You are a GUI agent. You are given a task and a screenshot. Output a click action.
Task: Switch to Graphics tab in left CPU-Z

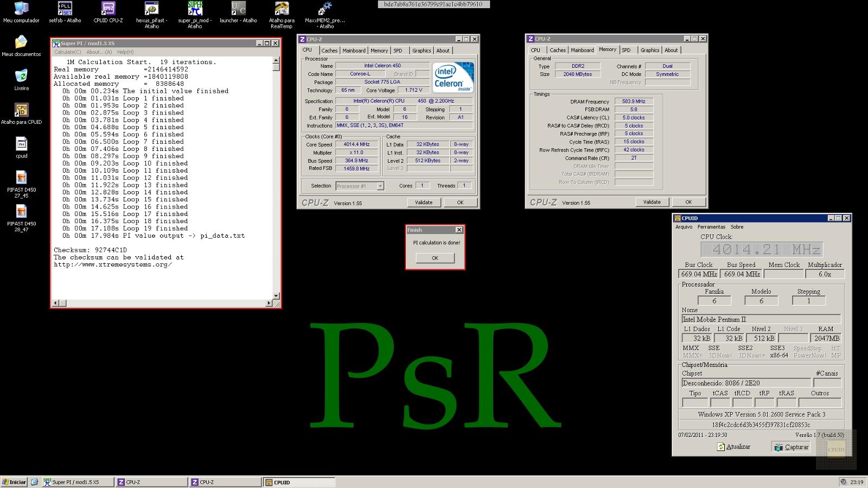422,50
